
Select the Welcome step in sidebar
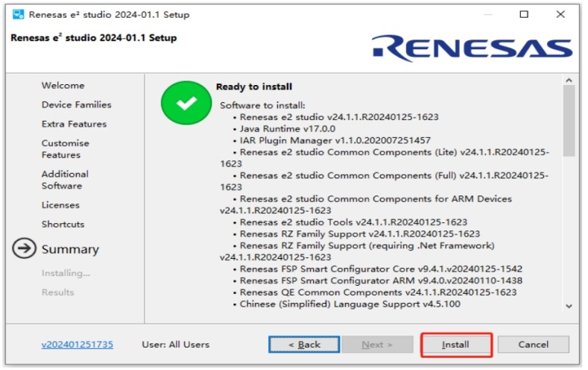point(63,86)
